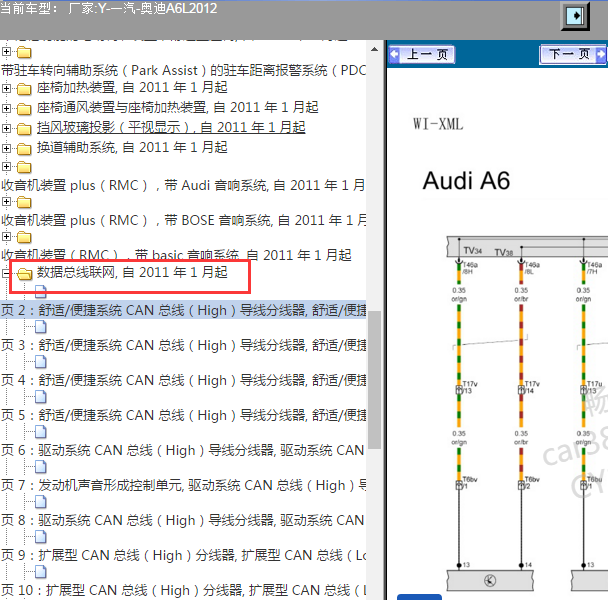
Task: Click folder icon of 换道辅助系统
Action: click(24, 149)
